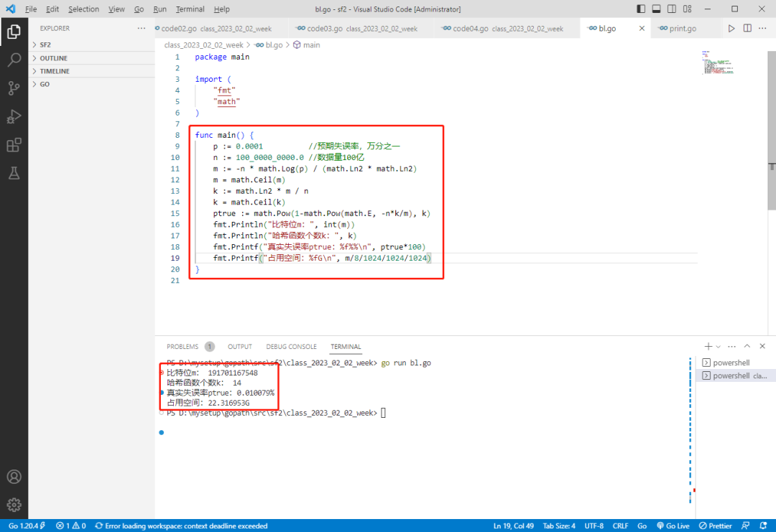Open the Testing flask view

[14, 173]
